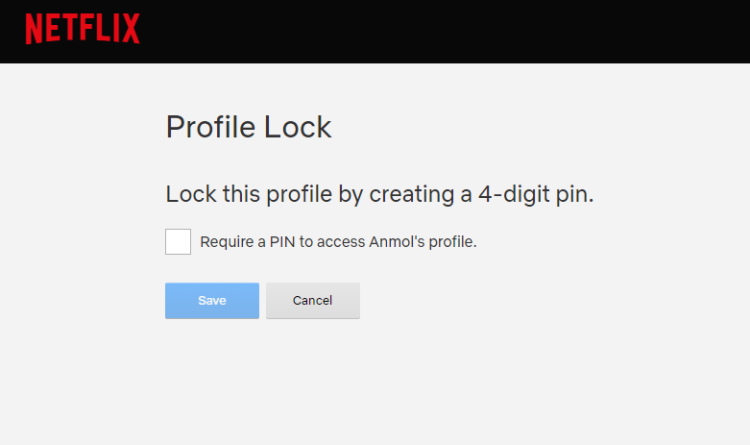750x445 pixels.
Task: Go to Netflix home via the red logo
Action: pyautogui.click(x=82, y=28)
